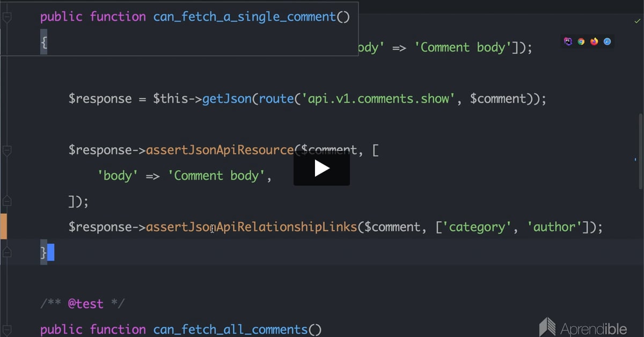This screenshot has height=337, width=644.
Task: Collapse can_fetch_all_comments function fold marker
Action: click(x=7, y=329)
